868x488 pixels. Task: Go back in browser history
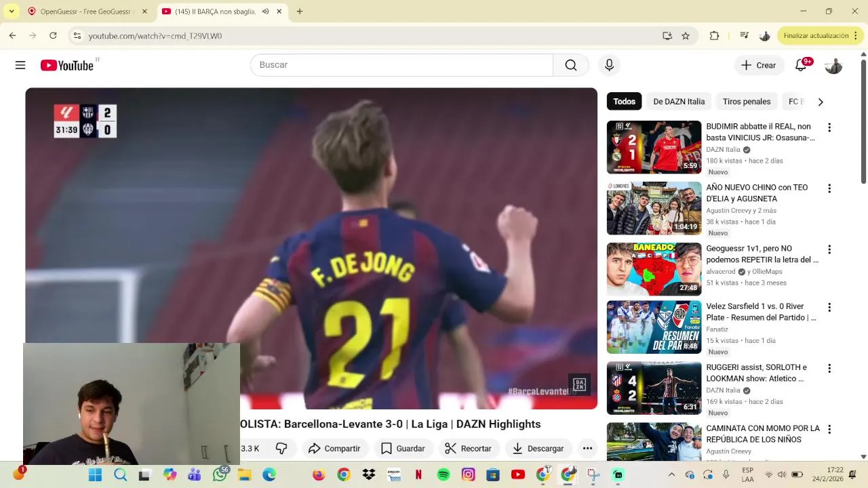click(x=12, y=35)
